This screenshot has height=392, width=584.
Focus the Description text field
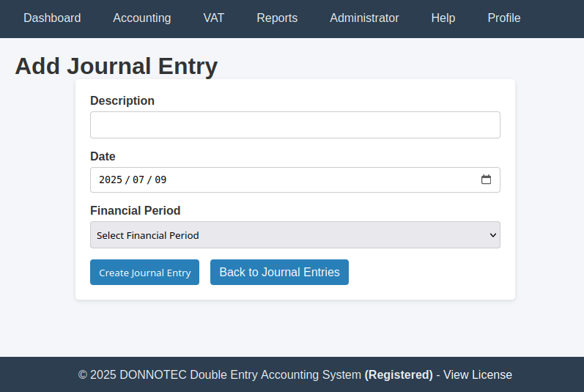coord(295,125)
